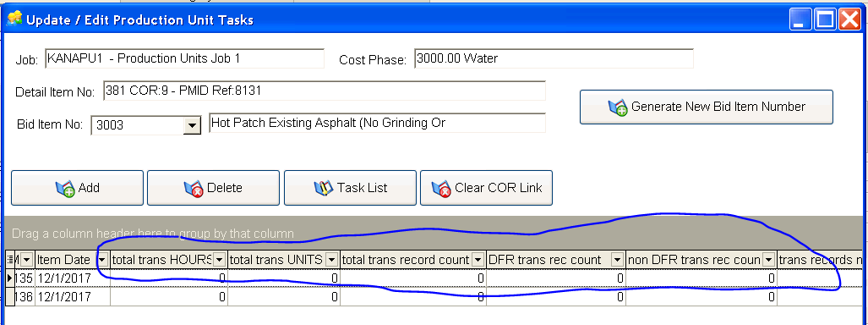Click the Generate New Bid Item Number icon

[617, 107]
